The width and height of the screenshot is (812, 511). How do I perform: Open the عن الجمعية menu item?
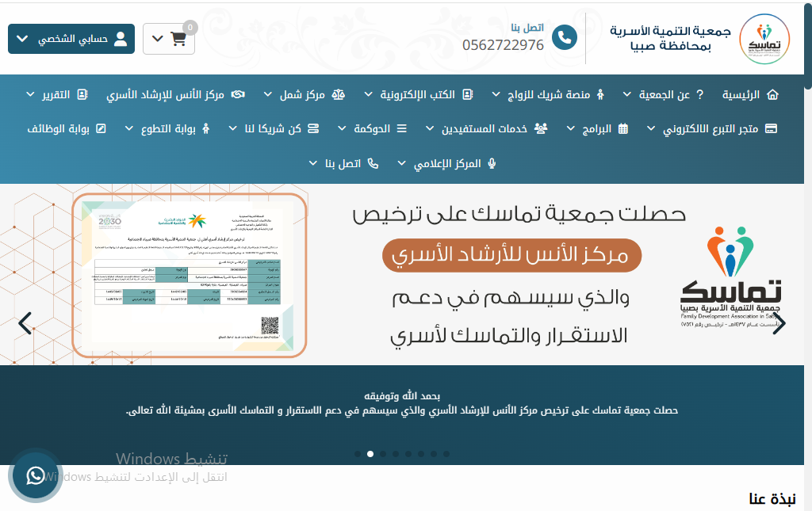pyautogui.click(x=665, y=94)
